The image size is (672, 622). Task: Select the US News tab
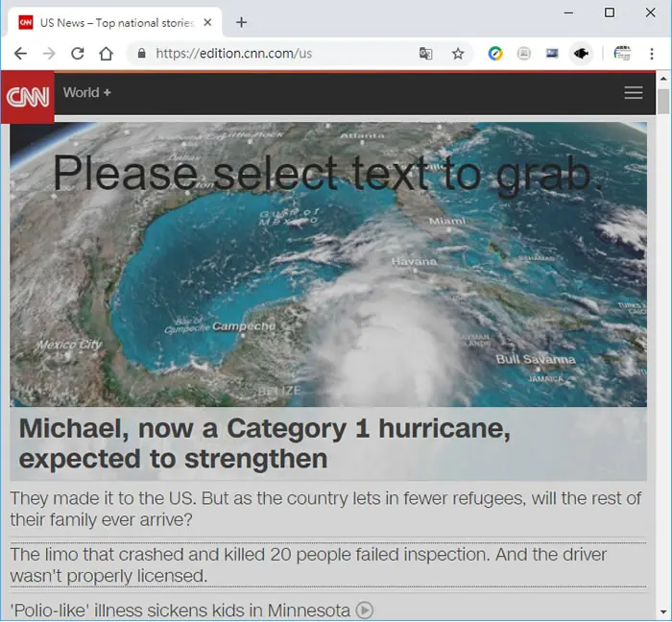pyautogui.click(x=112, y=22)
